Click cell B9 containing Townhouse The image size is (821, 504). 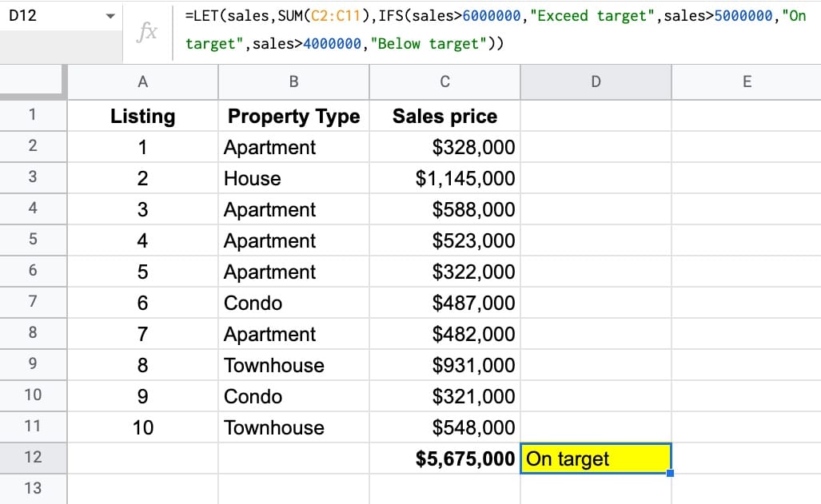click(293, 365)
